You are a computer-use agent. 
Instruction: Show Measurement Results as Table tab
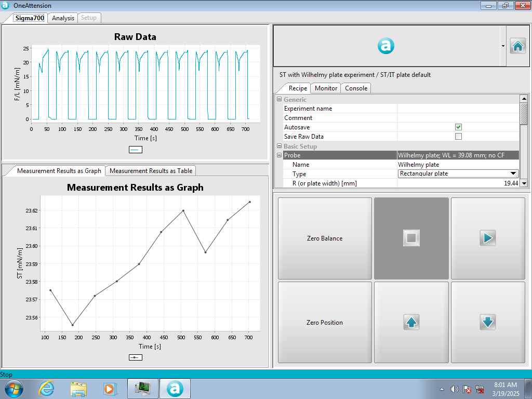pyautogui.click(x=151, y=170)
